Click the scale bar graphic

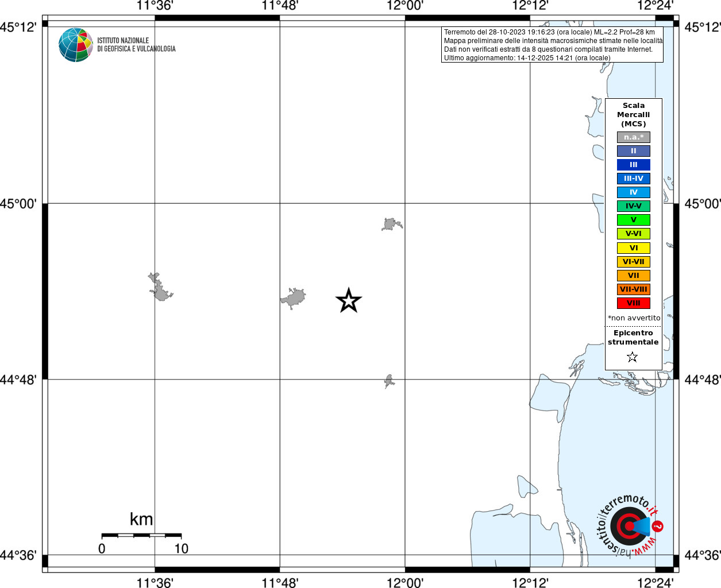(141, 535)
